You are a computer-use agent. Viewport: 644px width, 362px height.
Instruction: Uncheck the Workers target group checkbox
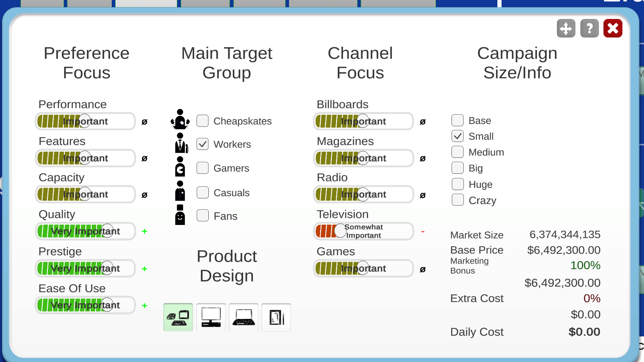(203, 144)
